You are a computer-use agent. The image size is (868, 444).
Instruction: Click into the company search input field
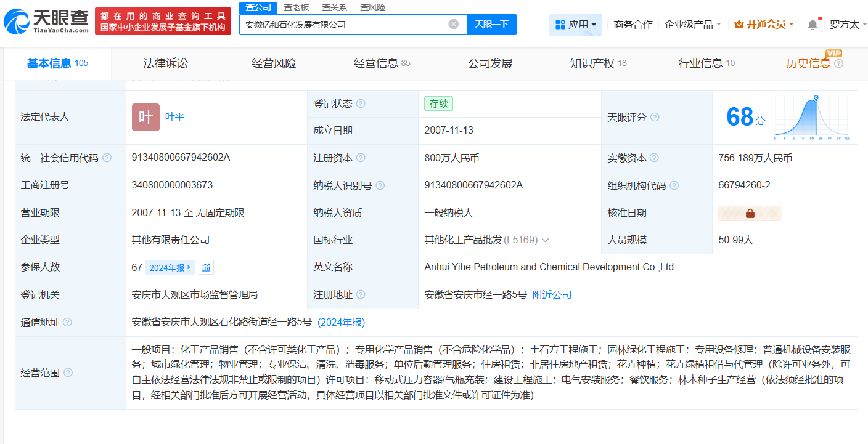click(342, 25)
